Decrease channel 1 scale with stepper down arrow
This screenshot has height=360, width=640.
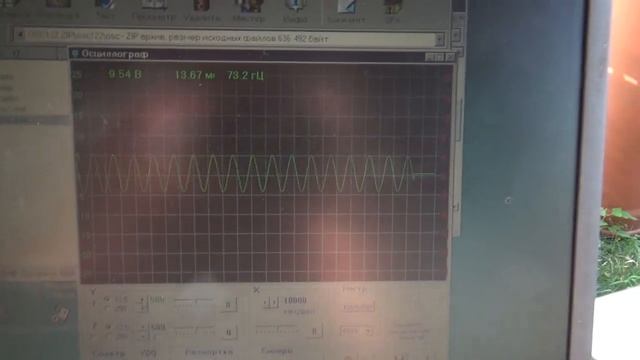[x=142, y=309]
